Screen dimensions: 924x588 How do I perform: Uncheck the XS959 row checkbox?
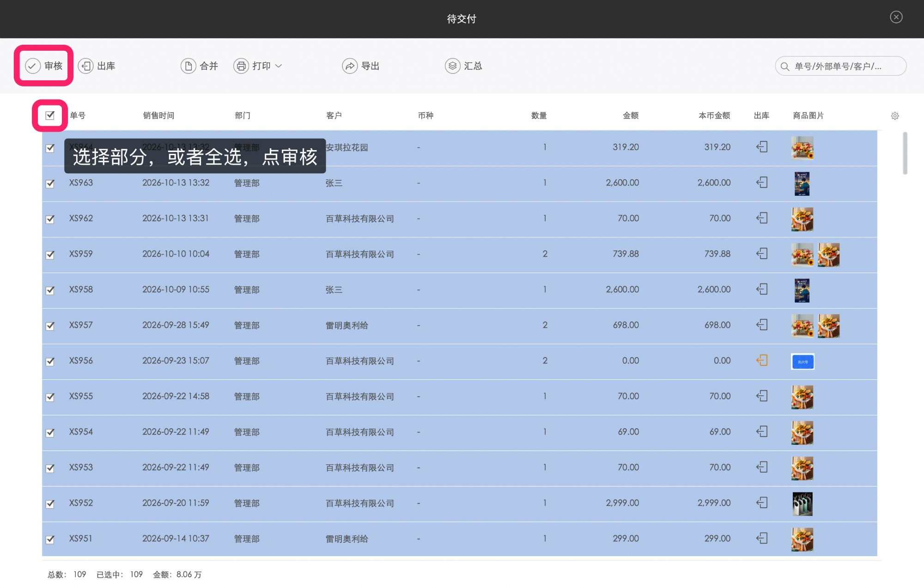tap(50, 255)
